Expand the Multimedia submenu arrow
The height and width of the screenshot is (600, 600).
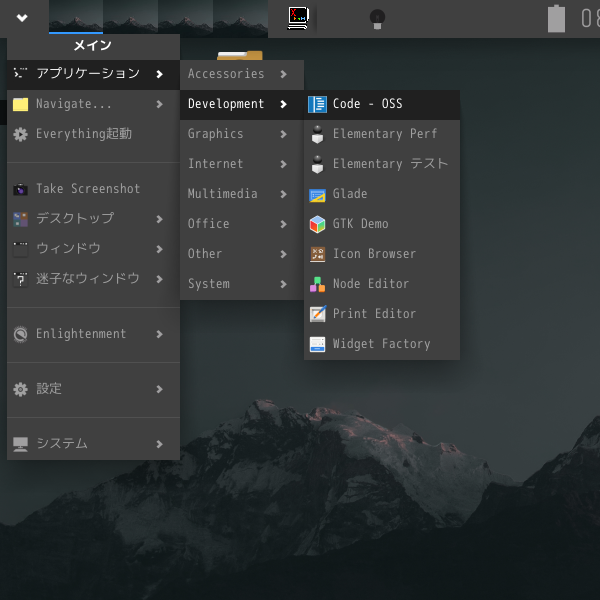click(284, 194)
